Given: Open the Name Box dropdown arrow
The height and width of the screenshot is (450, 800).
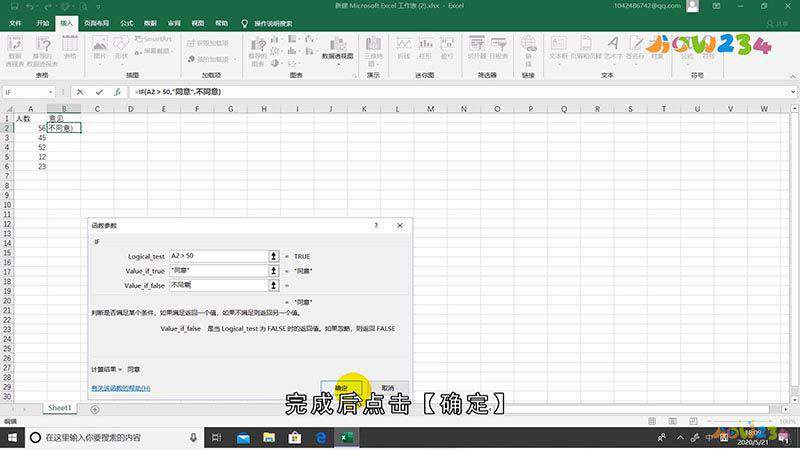Looking at the screenshot, I should tap(50, 92).
